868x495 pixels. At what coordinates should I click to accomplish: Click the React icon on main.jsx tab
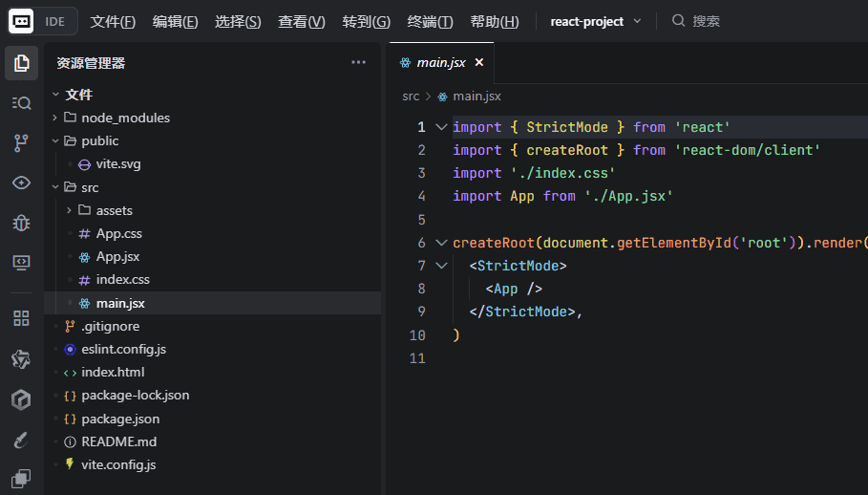click(405, 63)
